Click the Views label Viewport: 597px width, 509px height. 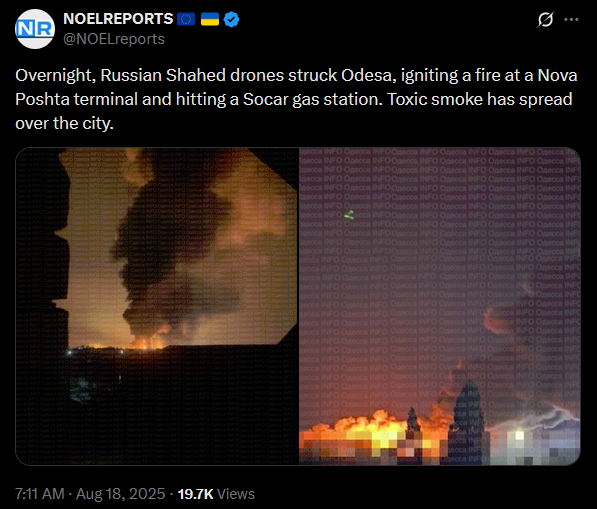[236, 494]
